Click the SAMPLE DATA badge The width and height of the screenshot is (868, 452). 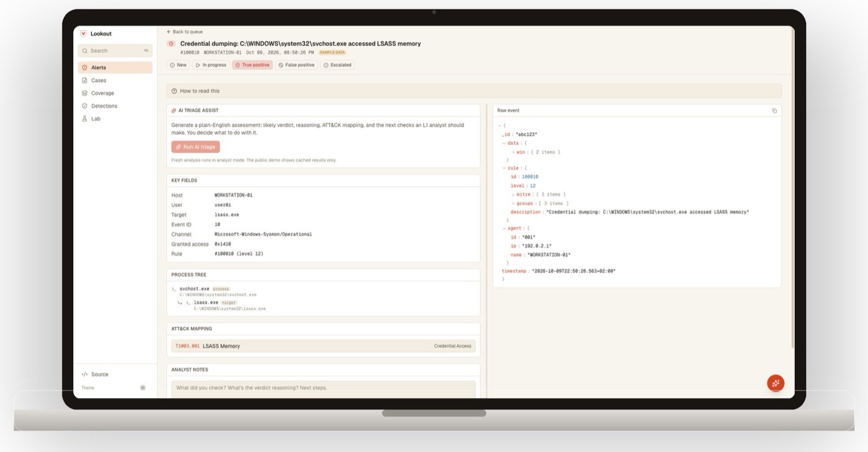click(x=332, y=53)
